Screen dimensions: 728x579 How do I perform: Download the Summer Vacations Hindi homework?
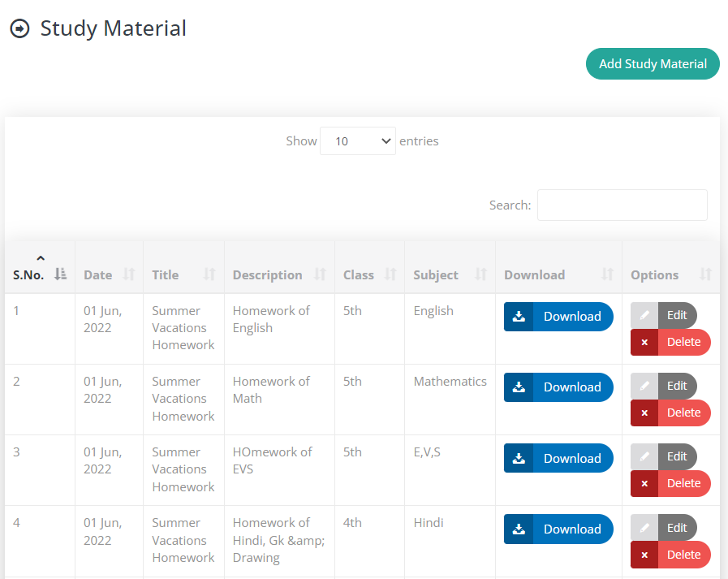(558, 529)
